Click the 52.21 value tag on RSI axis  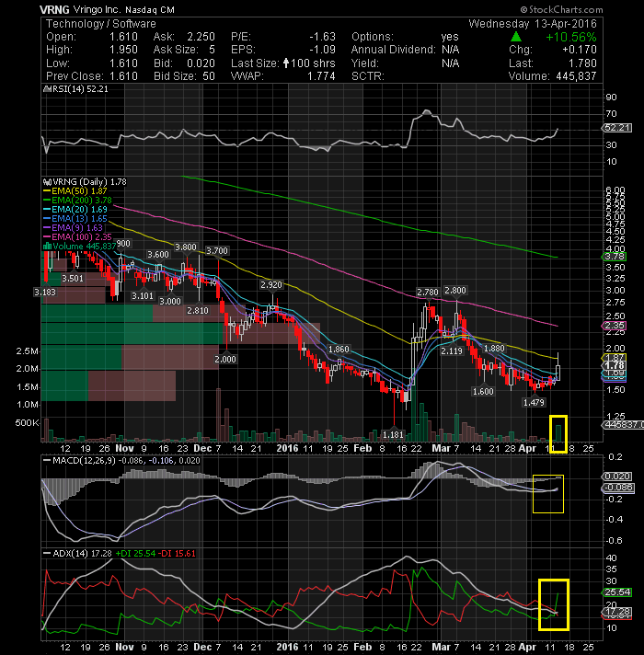pyautogui.click(x=618, y=127)
